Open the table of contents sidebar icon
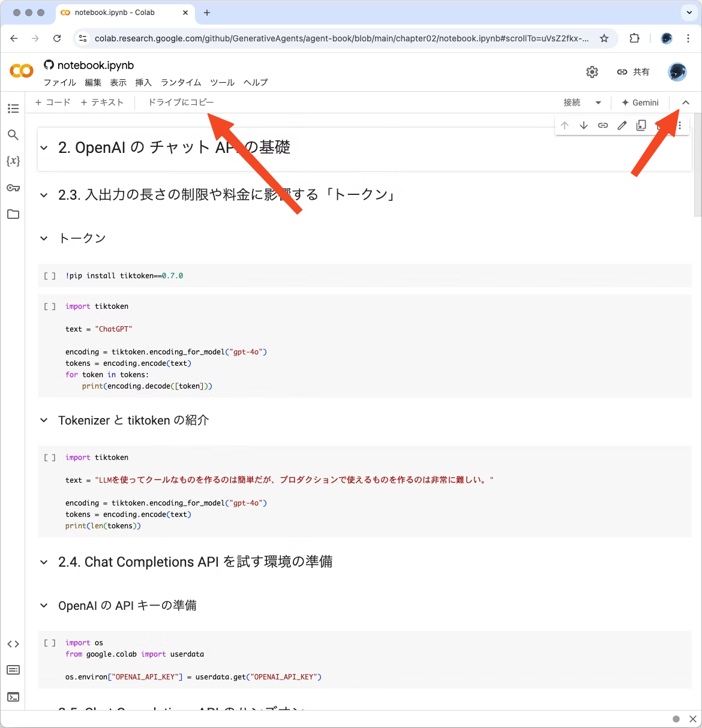This screenshot has height=728, width=702. pos(13,109)
